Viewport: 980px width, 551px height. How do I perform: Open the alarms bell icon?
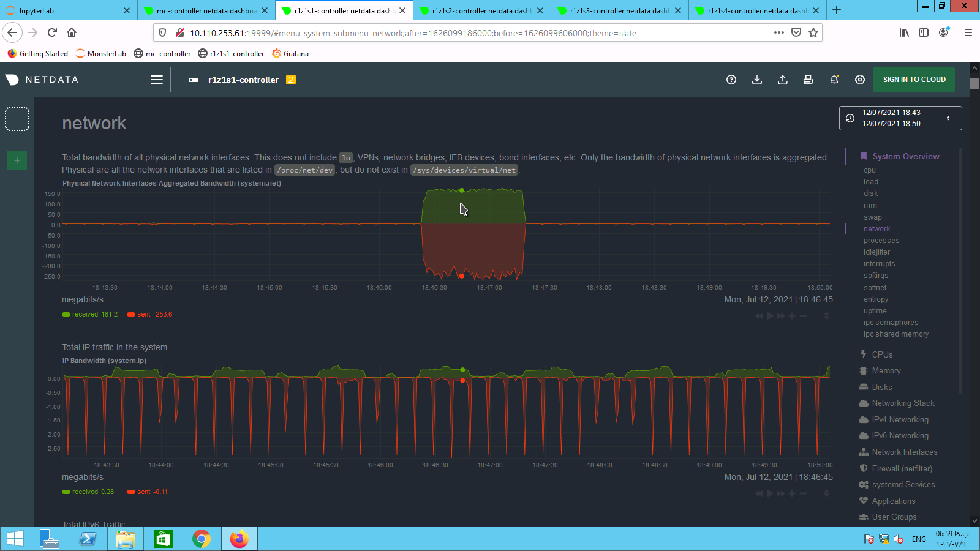(834, 80)
